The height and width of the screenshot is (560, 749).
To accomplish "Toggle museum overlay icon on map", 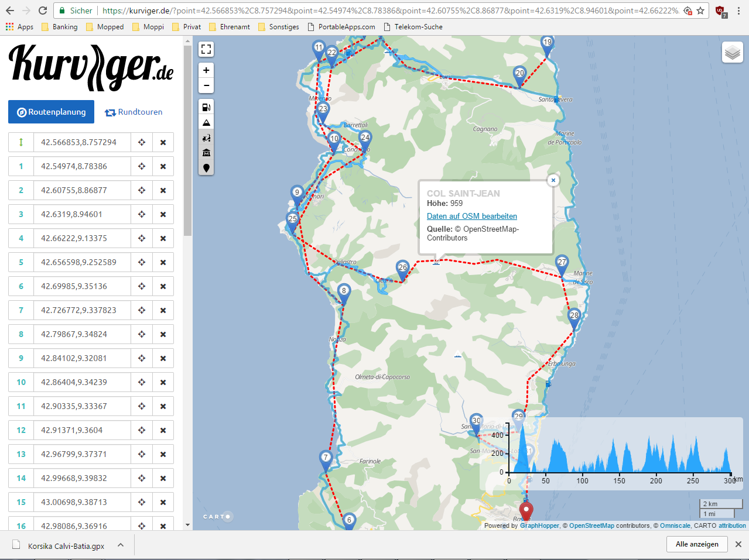I will tap(206, 153).
